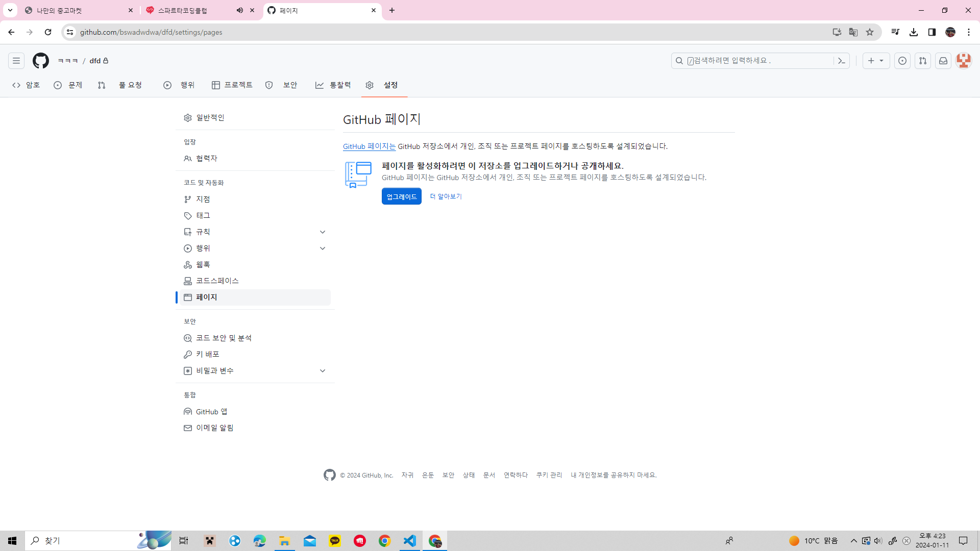Expand the 규칙 (Rules) section chevron

pyautogui.click(x=323, y=232)
